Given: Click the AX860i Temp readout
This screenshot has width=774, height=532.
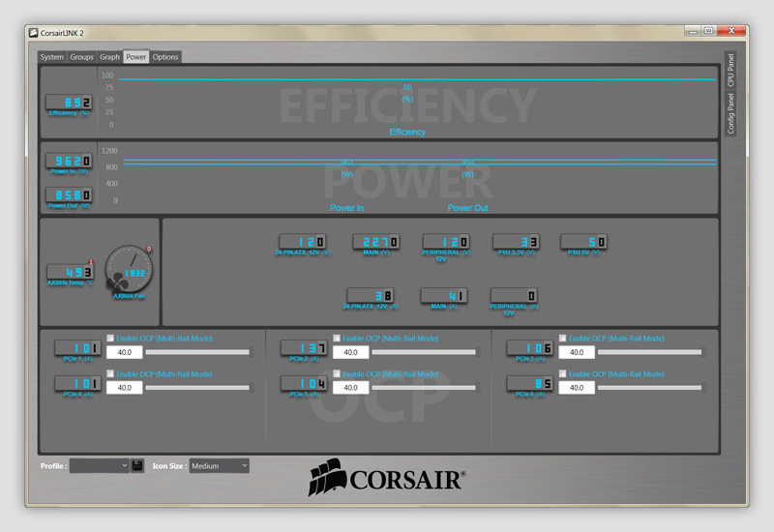Looking at the screenshot, I should 71,273.
